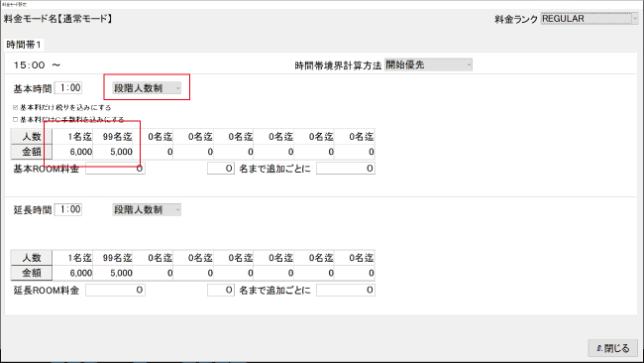Click the 金額 row header in extension table

(x=32, y=273)
